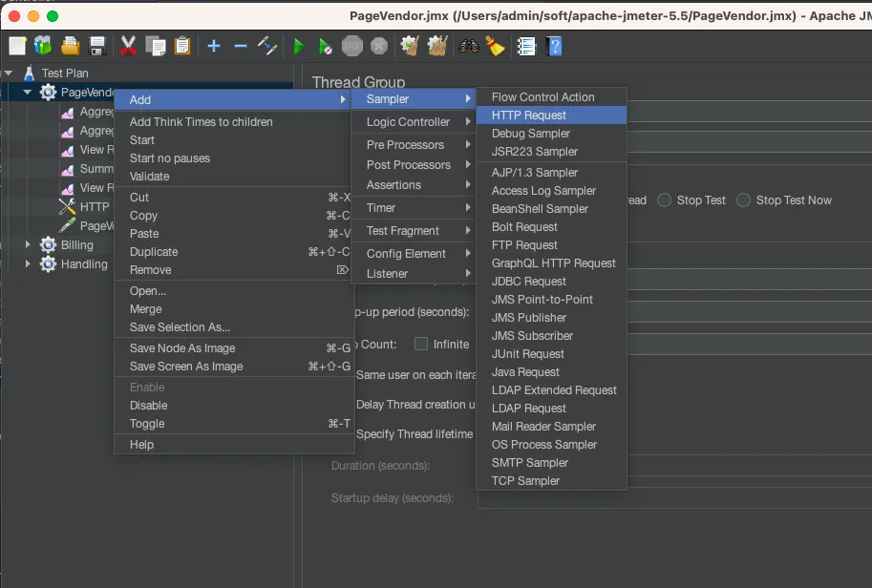The width and height of the screenshot is (872, 588).
Task: Click the PageVendor thread group gear icon
Action: [49, 93]
